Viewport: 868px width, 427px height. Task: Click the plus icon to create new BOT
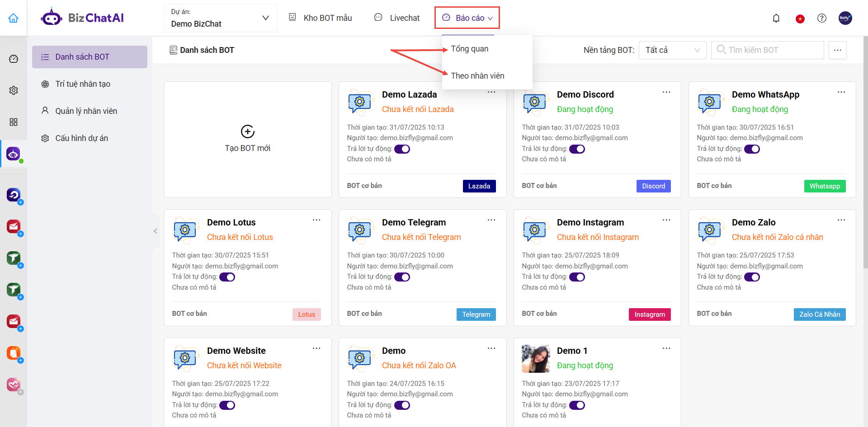coord(247,131)
